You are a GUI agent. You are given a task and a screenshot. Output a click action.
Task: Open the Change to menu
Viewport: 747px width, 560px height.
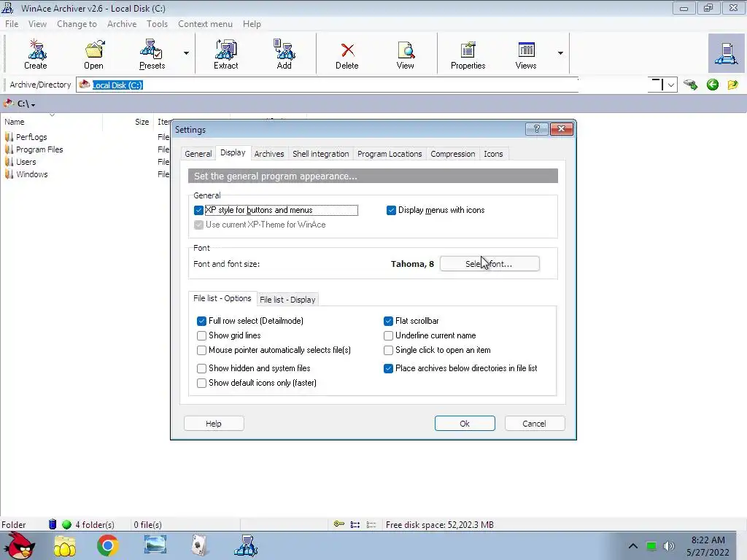coord(77,24)
